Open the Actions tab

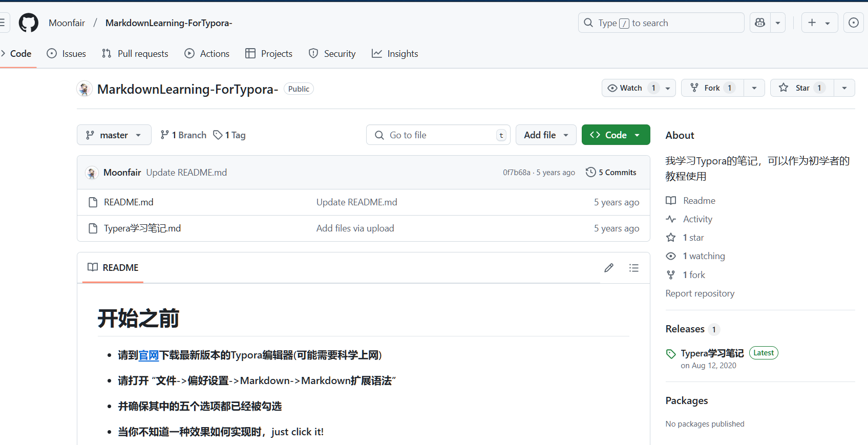tap(207, 54)
